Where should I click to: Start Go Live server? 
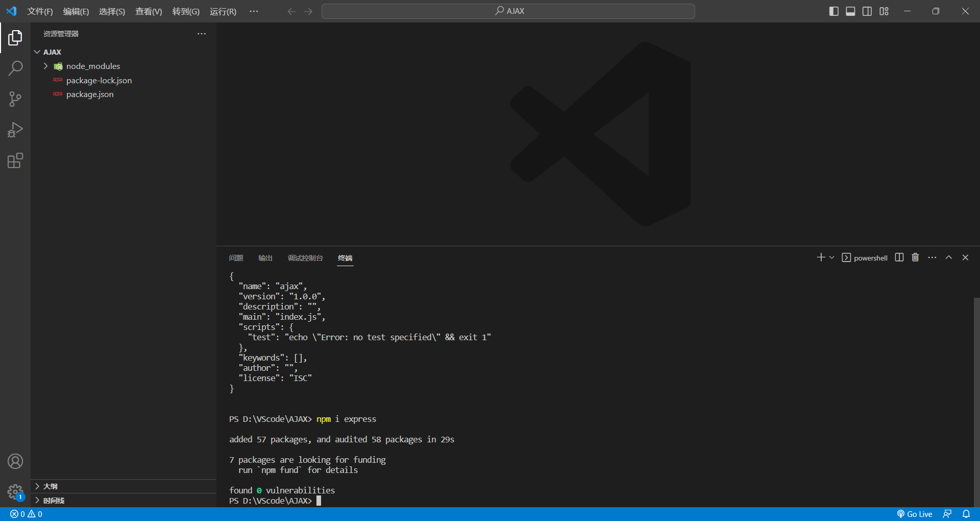pos(915,514)
